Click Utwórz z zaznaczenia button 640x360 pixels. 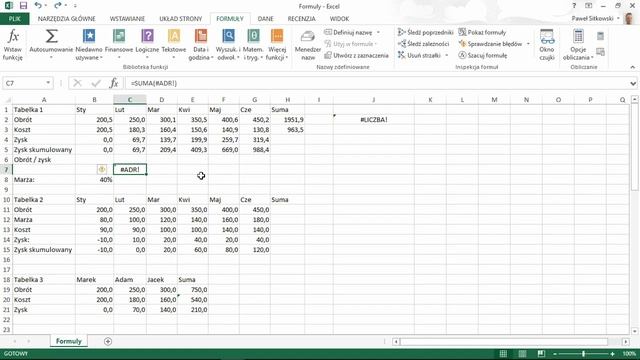pyautogui.click(x=356, y=55)
